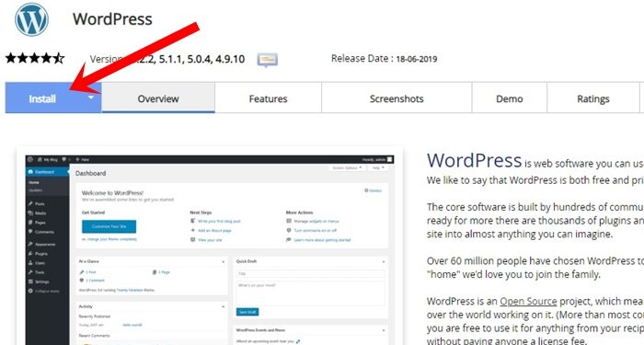Click the WordPress title heading

112,19
